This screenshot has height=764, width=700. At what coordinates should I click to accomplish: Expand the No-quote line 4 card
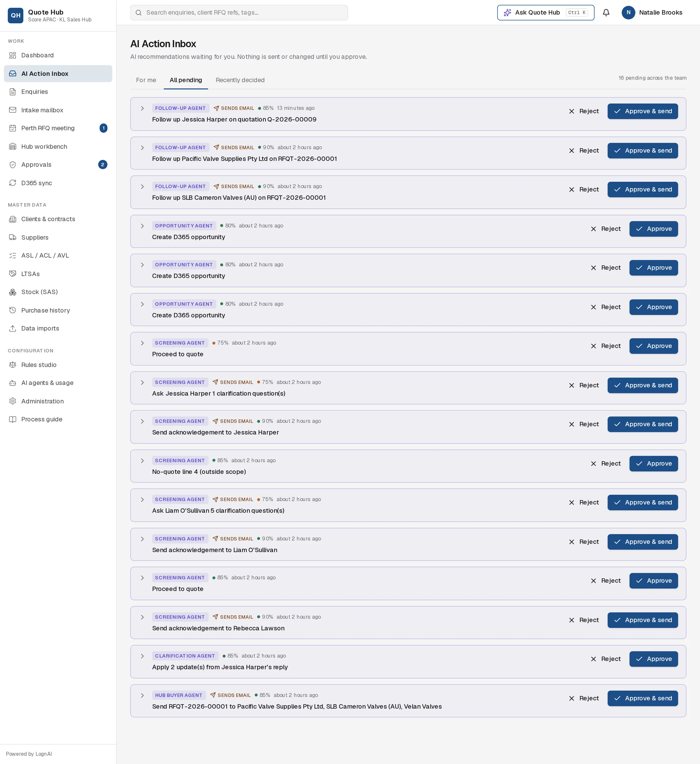(x=142, y=461)
